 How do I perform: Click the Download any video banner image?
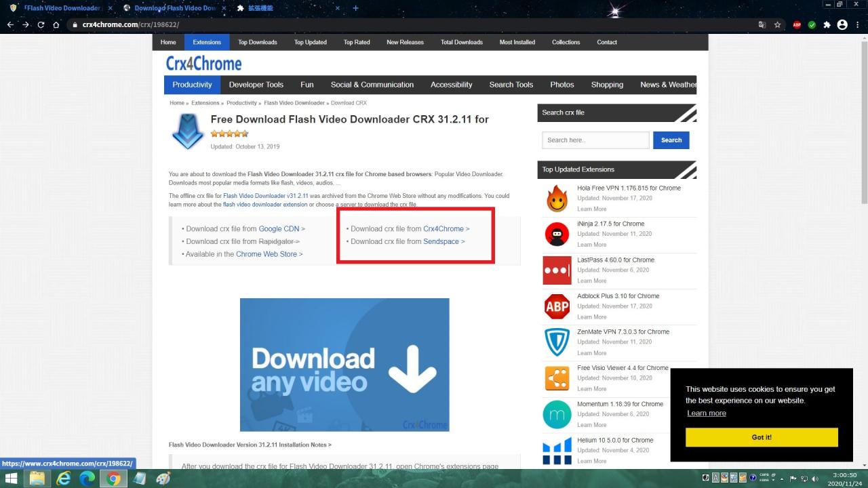click(344, 365)
